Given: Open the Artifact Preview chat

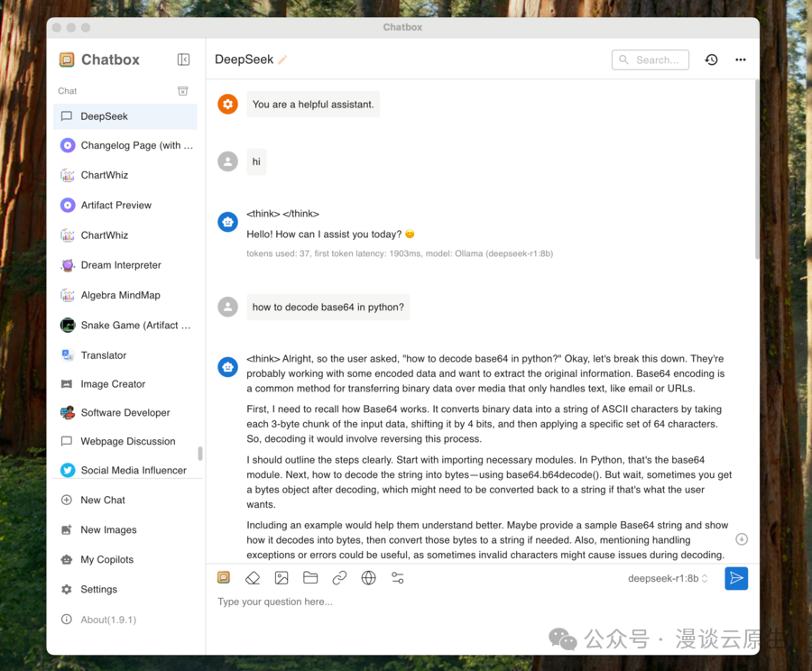Looking at the screenshot, I should pos(125,205).
